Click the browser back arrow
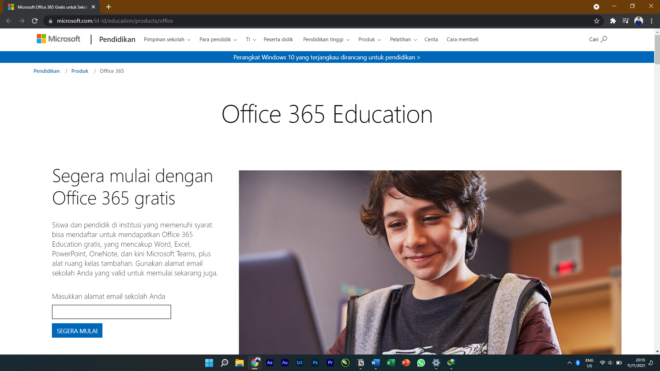The image size is (660, 371). coord(9,21)
